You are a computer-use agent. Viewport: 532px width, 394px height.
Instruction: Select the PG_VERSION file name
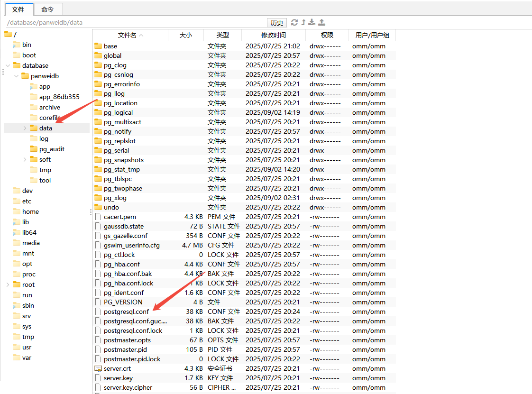click(123, 302)
